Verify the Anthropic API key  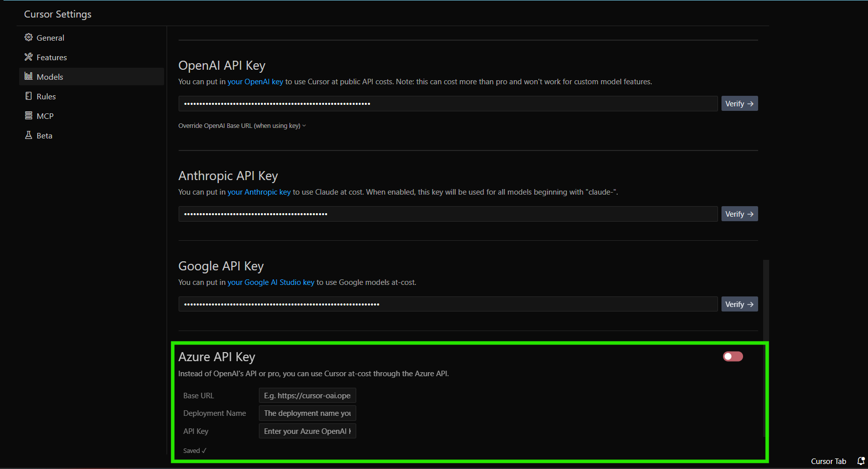(x=740, y=214)
